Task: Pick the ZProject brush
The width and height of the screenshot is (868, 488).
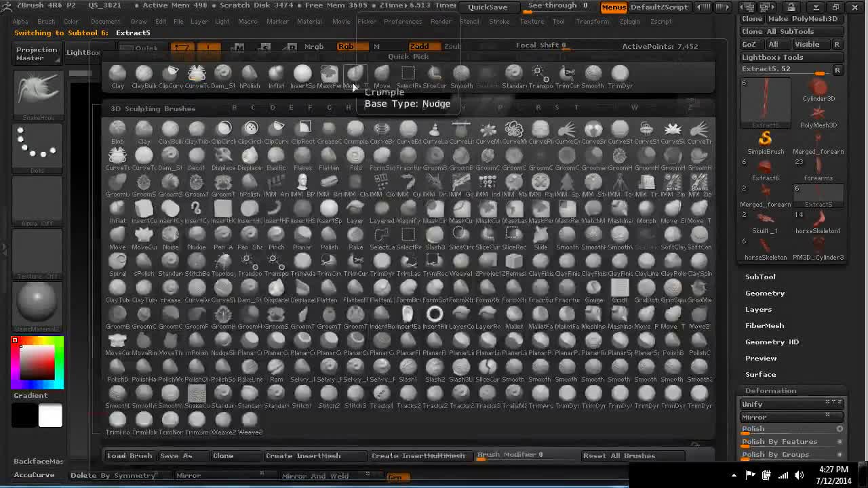Action: click(x=488, y=264)
